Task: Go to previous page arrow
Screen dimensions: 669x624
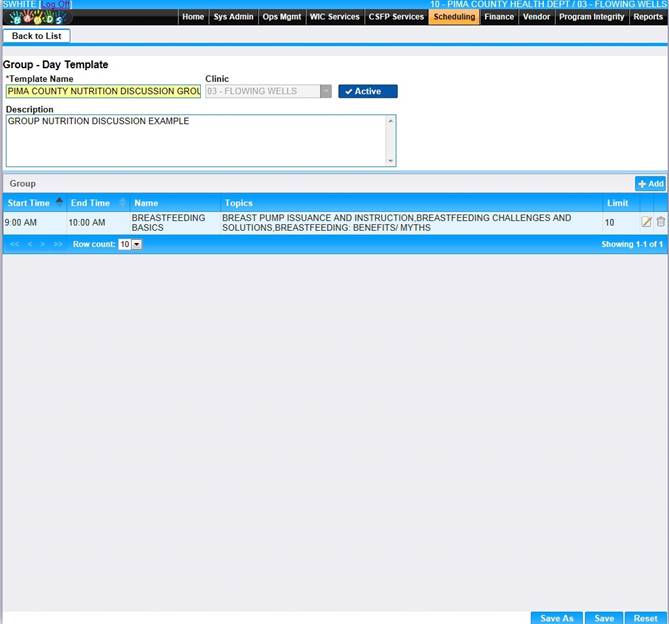Action: coord(30,244)
